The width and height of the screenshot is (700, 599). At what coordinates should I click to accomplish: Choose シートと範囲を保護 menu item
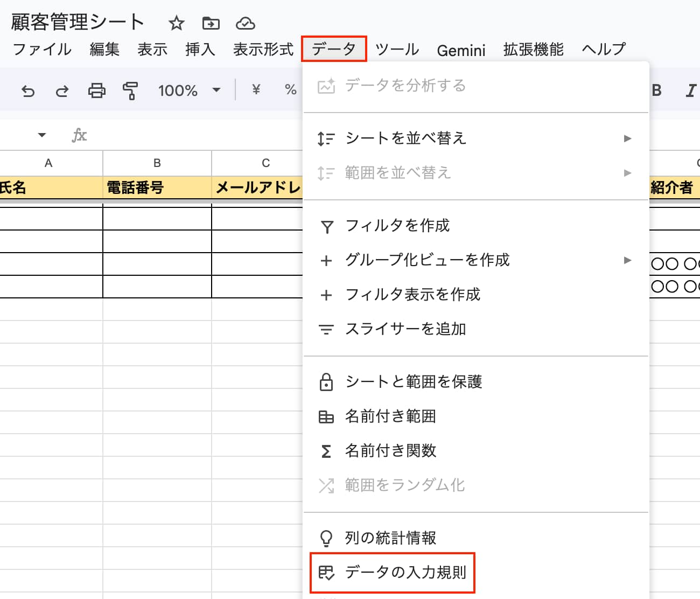click(x=476, y=382)
